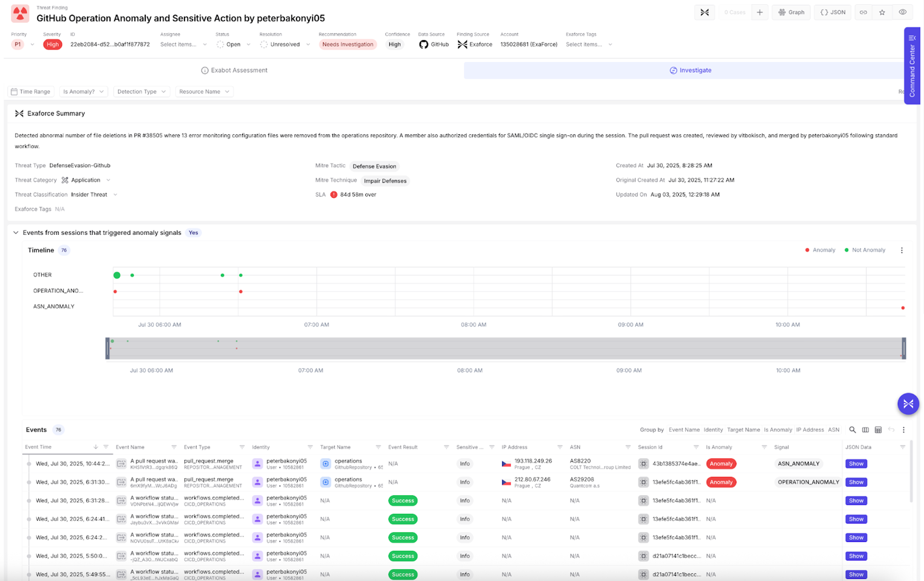Click the gray timeline range selection bar
Viewport: 924px width, 581px height.
click(506, 349)
